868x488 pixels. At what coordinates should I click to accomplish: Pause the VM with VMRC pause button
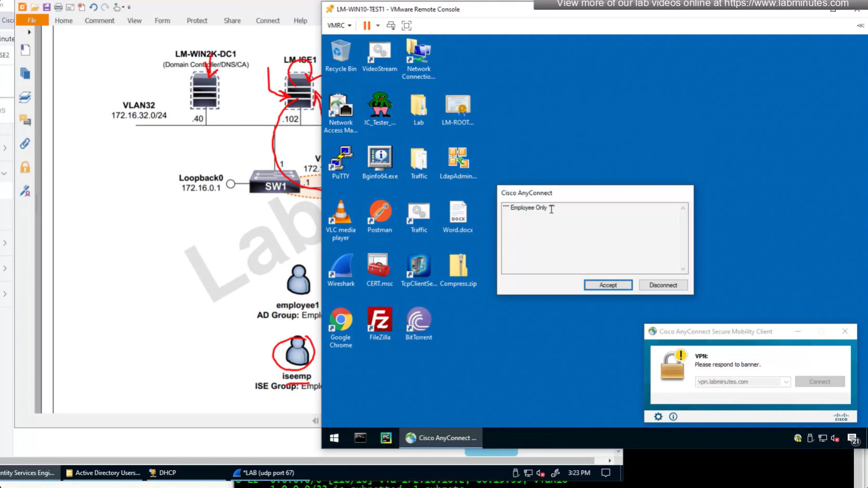tap(367, 25)
